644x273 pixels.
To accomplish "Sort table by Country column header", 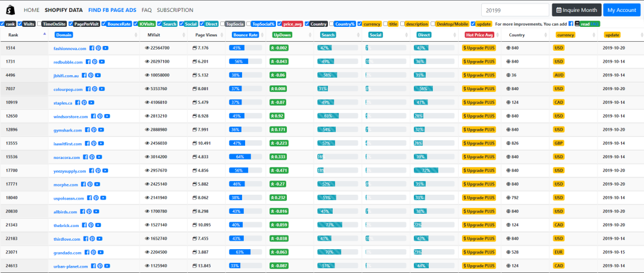I will [x=525, y=35].
